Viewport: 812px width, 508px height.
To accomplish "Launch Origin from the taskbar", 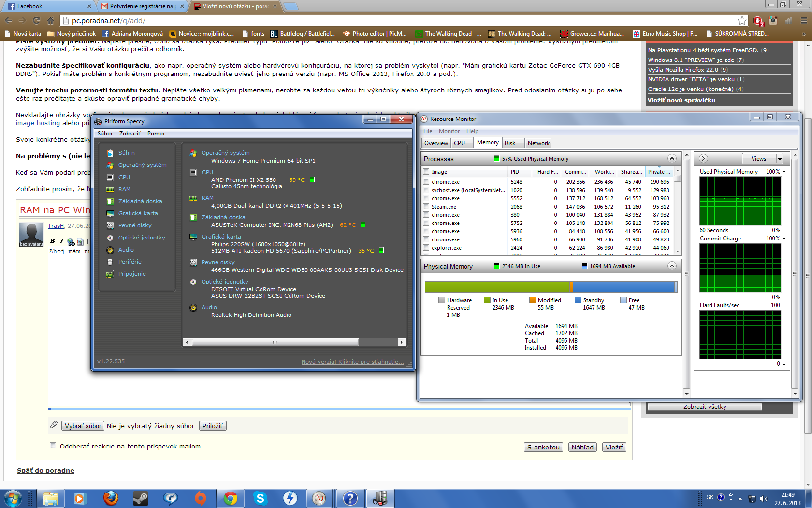I will [x=201, y=498].
